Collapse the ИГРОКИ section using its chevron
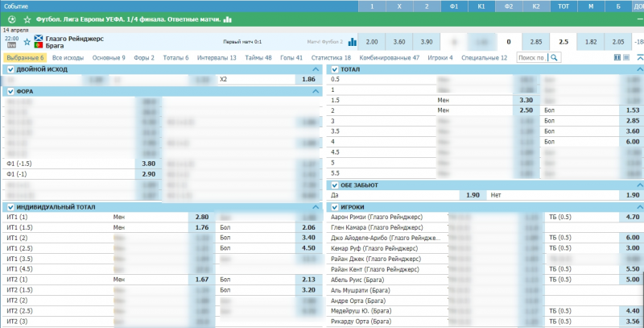Viewport: 644px width, 328px height. pyautogui.click(x=638, y=208)
